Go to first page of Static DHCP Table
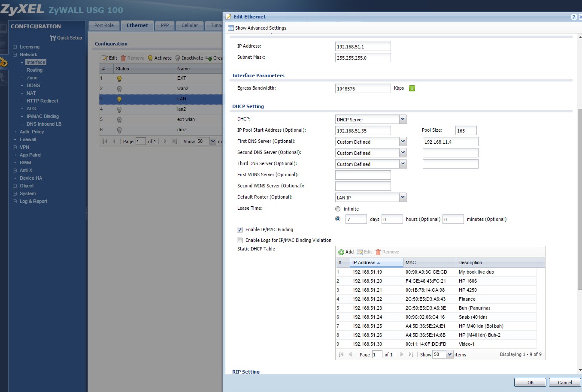This screenshot has width=582, height=392. [x=341, y=354]
